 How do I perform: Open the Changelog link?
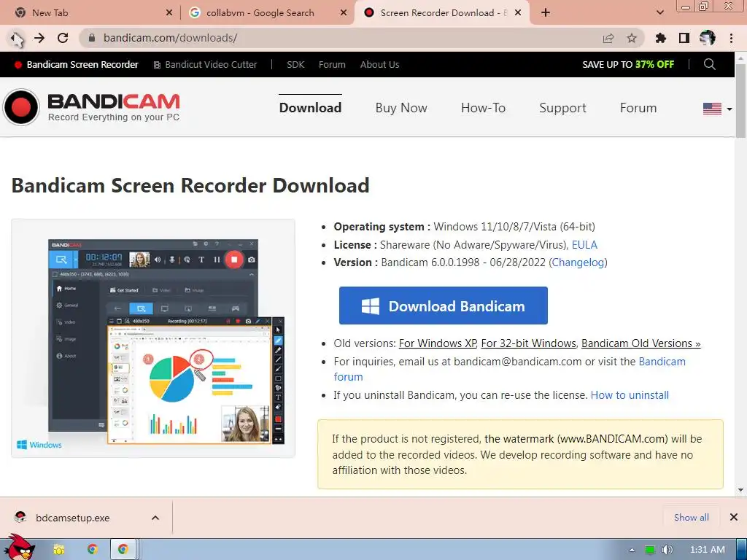(x=578, y=262)
